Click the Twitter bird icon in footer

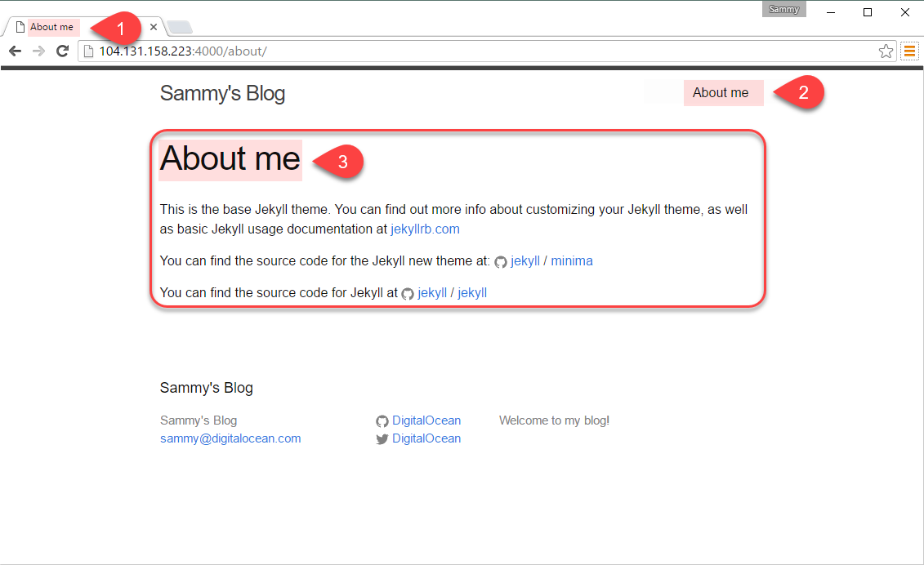coord(382,439)
